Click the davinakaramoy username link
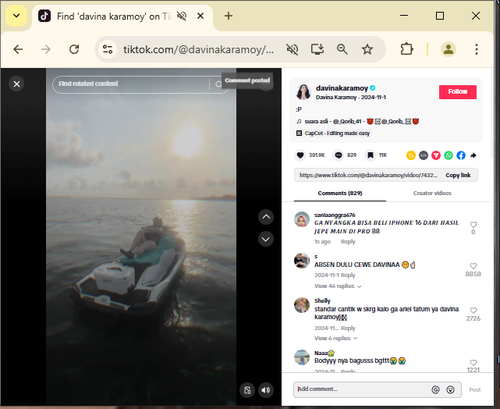The width and height of the screenshot is (500, 409). [x=342, y=88]
